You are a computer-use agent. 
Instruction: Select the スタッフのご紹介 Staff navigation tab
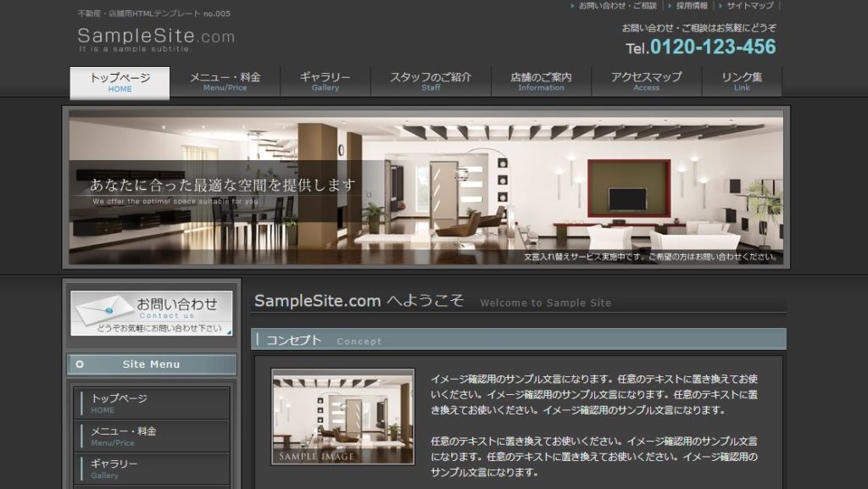(431, 82)
